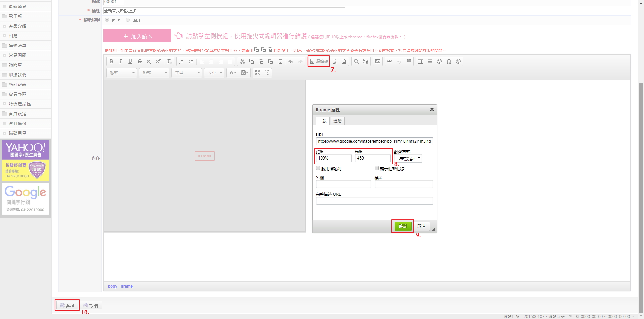Switch to the 進階 tab in dialog
644x319 pixels.
[337, 121]
